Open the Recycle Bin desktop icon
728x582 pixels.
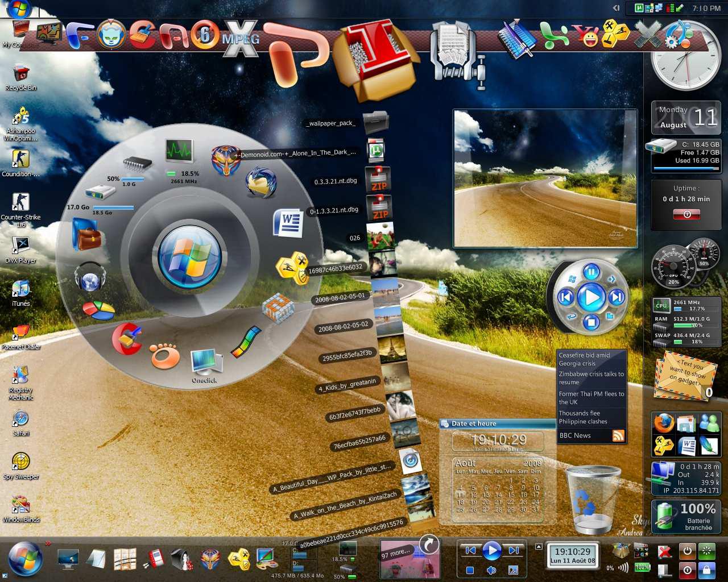point(20,76)
